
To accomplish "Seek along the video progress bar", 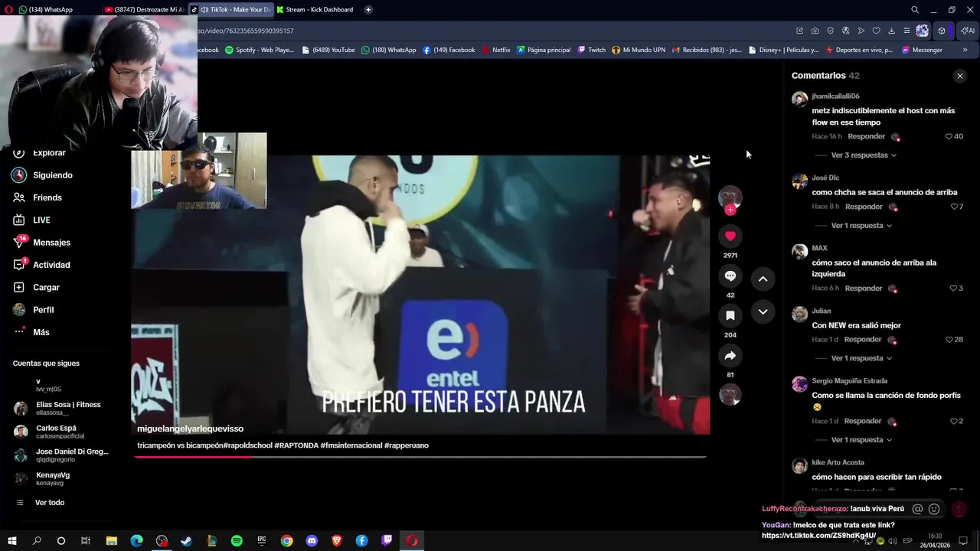I will (420, 458).
